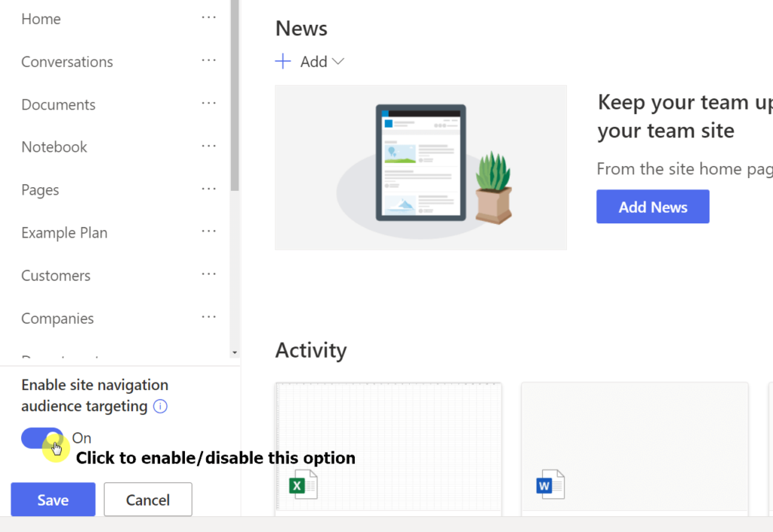
Task: Click the news tablet illustration
Action: pyautogui.click(x=421, y=168)
